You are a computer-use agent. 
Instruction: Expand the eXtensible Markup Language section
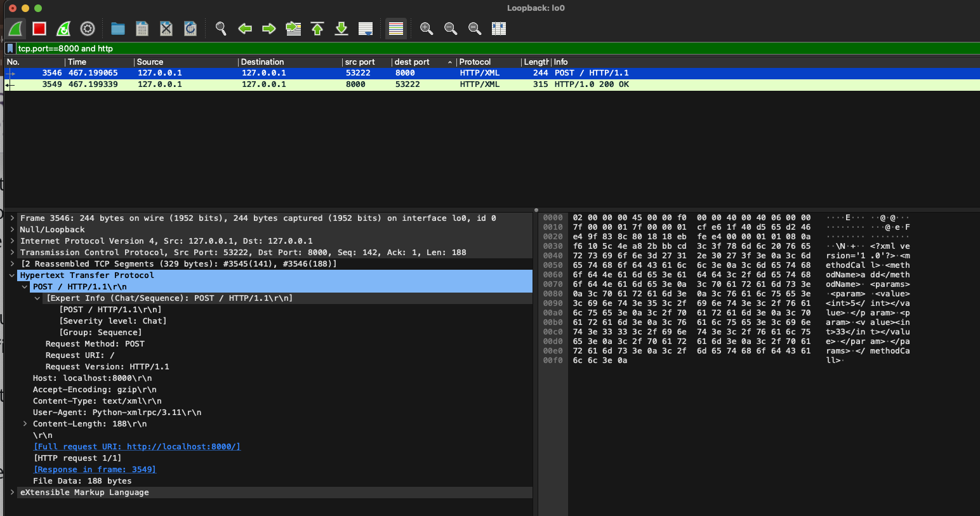12,492
